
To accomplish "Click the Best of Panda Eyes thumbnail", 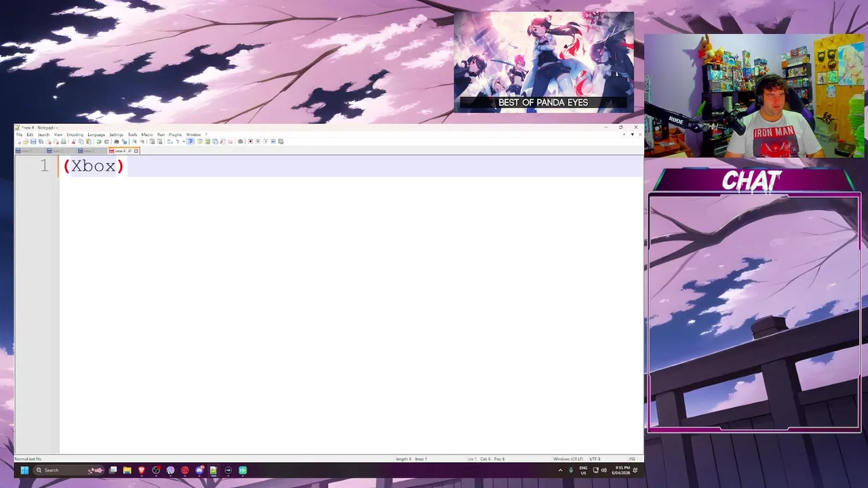I will (x=544, y=62).
